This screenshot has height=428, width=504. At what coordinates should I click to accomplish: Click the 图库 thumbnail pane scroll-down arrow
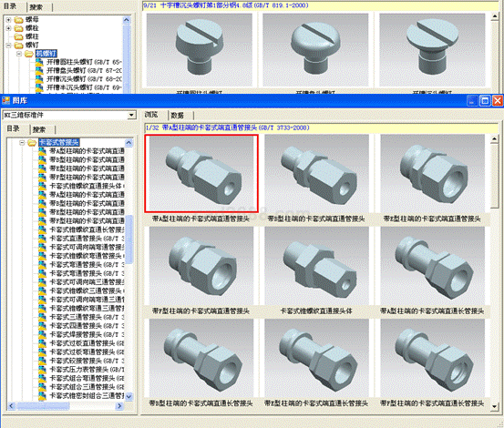point(495,407)
